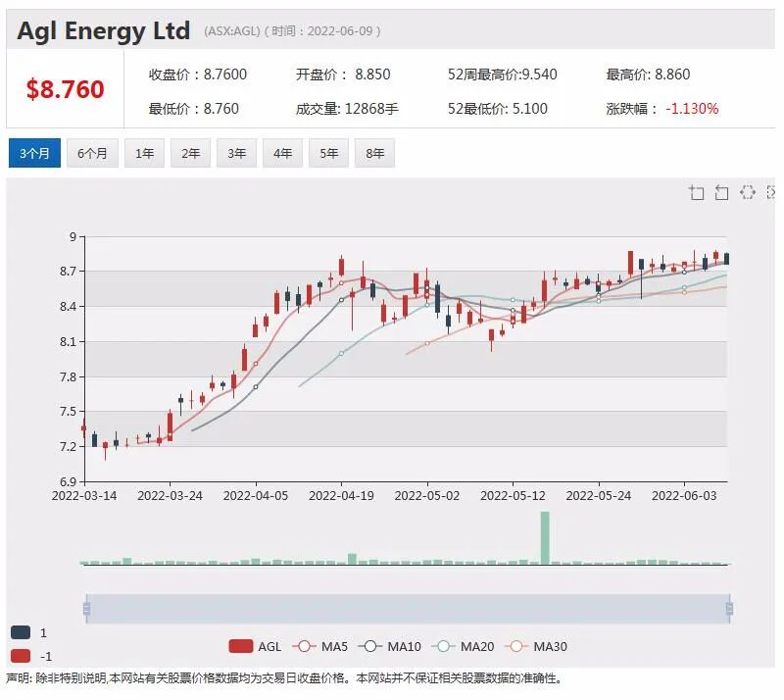Screen dimensions: 784x700
Task: Select the 52周最高价:9.540 value
Action: [x=502, y=75]
